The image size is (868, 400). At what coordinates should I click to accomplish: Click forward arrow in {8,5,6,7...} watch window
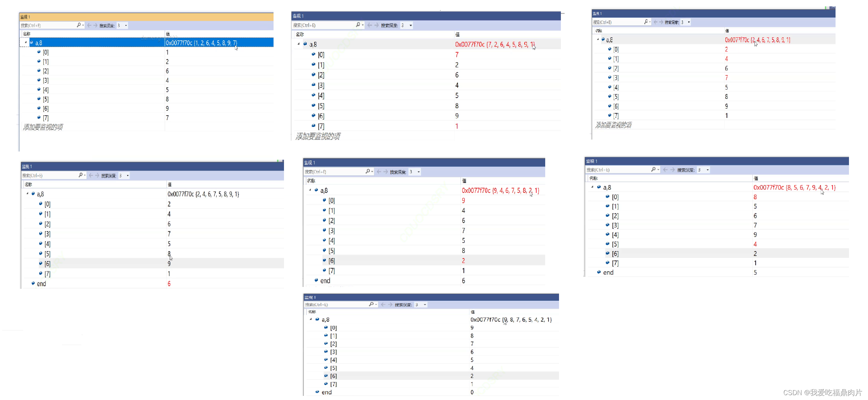pyautogui.click(x=672, y=170)
